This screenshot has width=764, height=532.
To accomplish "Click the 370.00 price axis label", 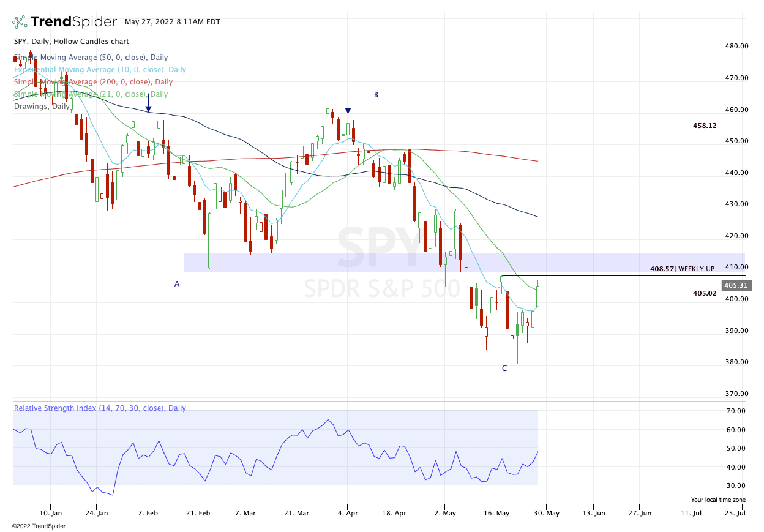I will pyautogui.click(x=736, y=394).
